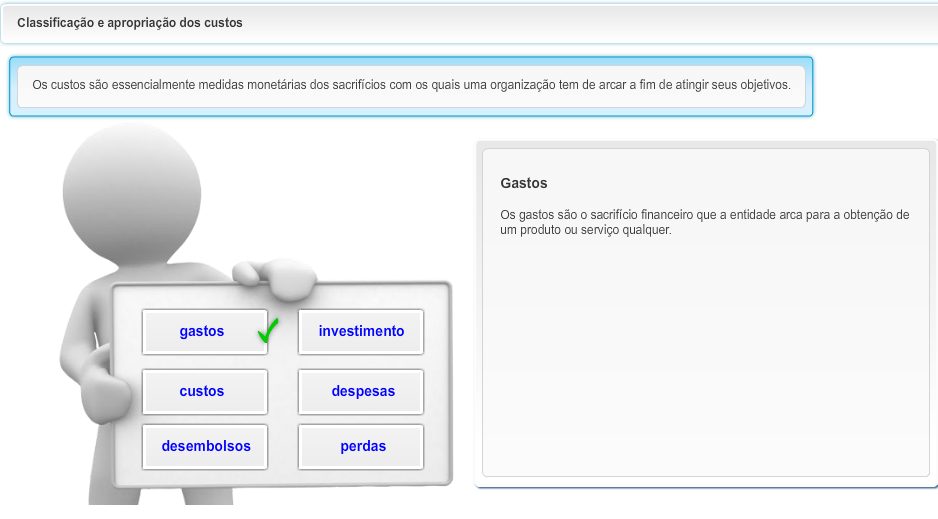Screen dimensions: 938x519
Task: Reveal the perdas definition
Action: click(x=362, y=447)
